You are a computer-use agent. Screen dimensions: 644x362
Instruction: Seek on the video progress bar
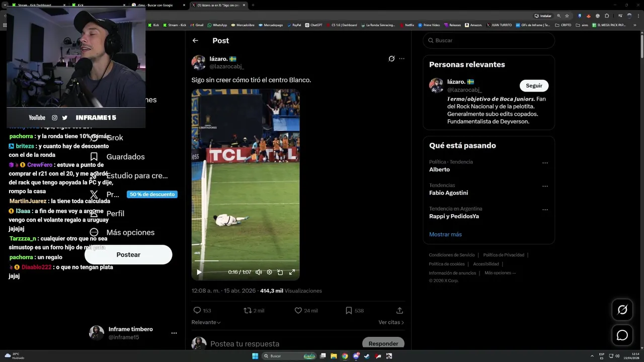(246, 260)
